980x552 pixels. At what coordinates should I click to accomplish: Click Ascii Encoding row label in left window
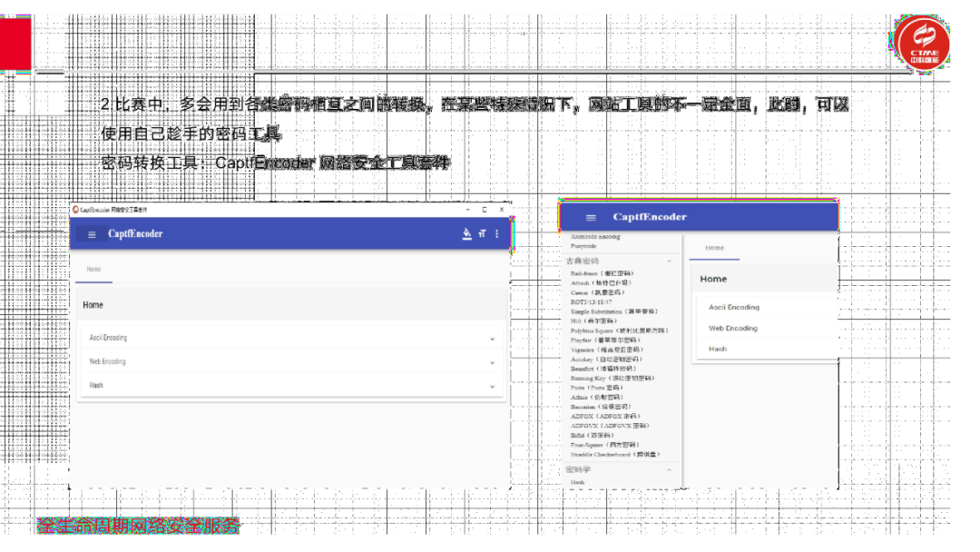pyautogui.click(x=108, y=338)
